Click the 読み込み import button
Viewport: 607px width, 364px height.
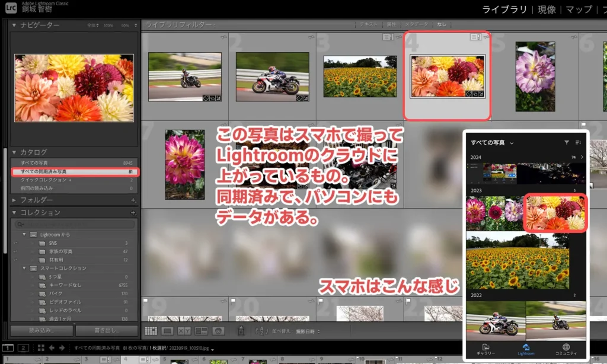click(x=39, y=331)
